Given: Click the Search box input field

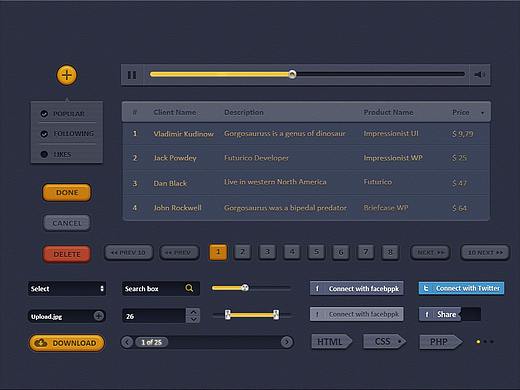Looking at the screenshot, I should [x=161, y=289].
